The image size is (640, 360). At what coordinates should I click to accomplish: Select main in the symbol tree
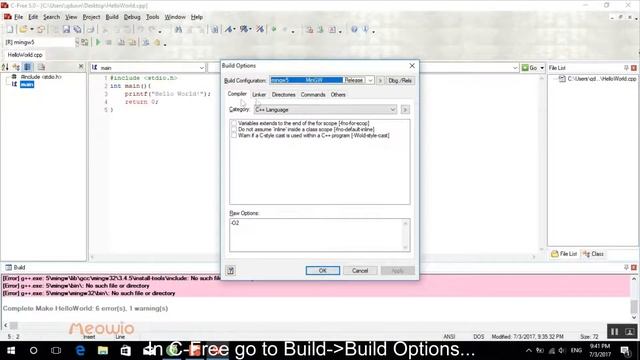click(27, 84)
